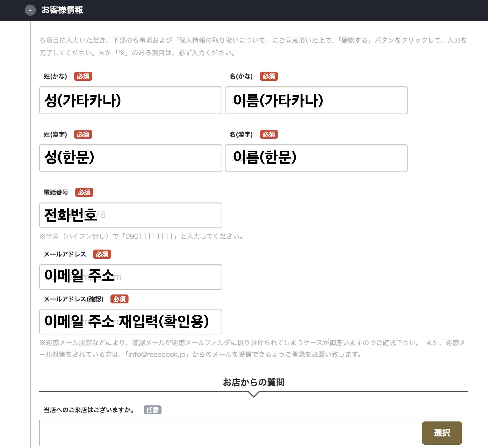
Task: Click the 必須 badge next to 名(かな)
Action: [x=269, y=76]
